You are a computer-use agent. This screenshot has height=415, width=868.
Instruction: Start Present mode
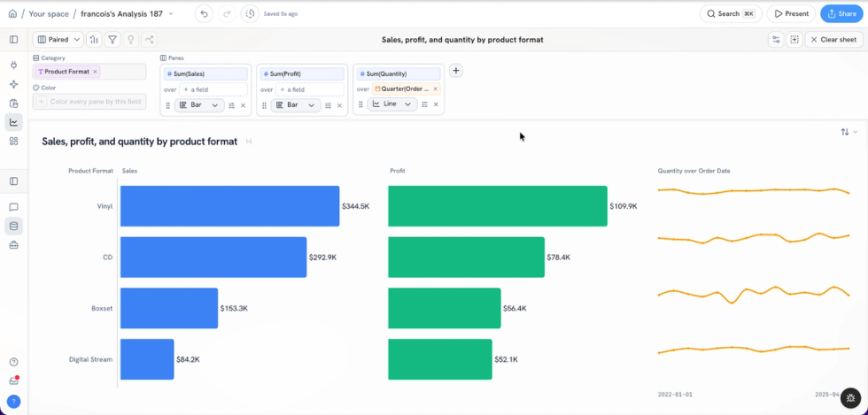click(x=792, y=14)
